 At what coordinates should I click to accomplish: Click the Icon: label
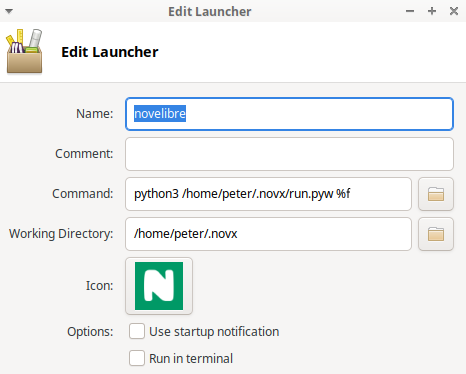click(x=99, y=286)
